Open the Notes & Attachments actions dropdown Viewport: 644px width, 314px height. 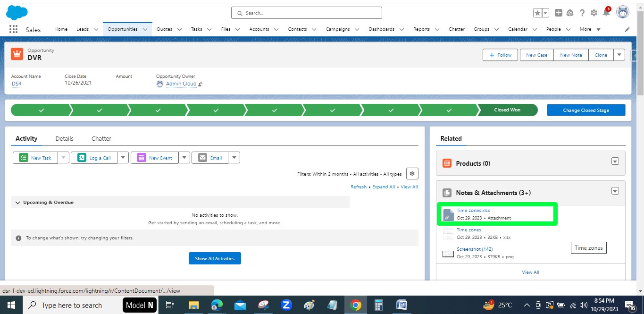[x=615, y=191]
